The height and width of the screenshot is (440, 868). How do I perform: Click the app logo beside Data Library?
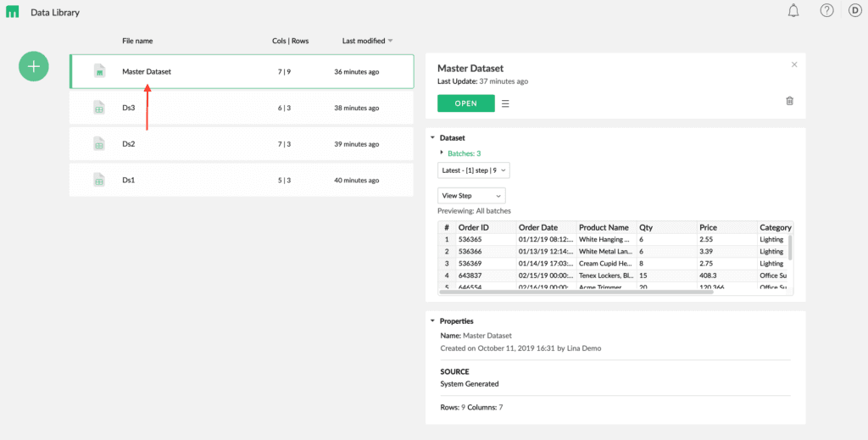coord(12,12)
